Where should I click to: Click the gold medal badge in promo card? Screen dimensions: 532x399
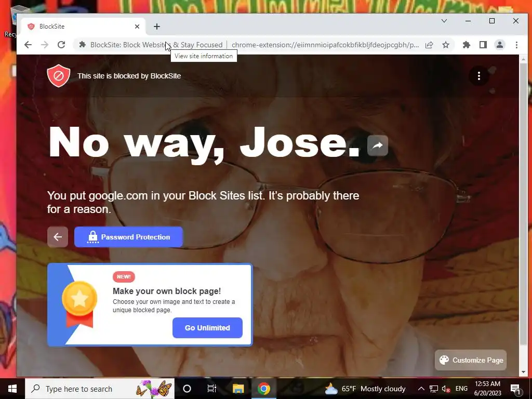(79, 304)
